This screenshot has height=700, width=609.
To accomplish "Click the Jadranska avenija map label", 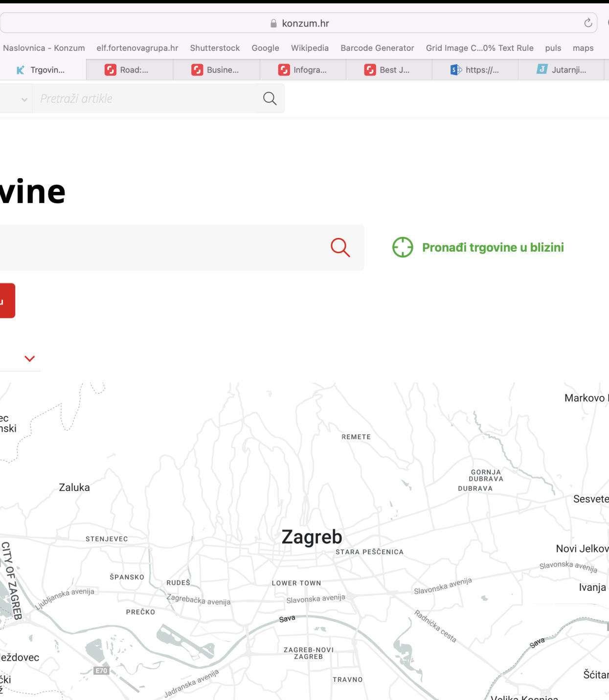I will pyautogui.click(x=191, y=683).
